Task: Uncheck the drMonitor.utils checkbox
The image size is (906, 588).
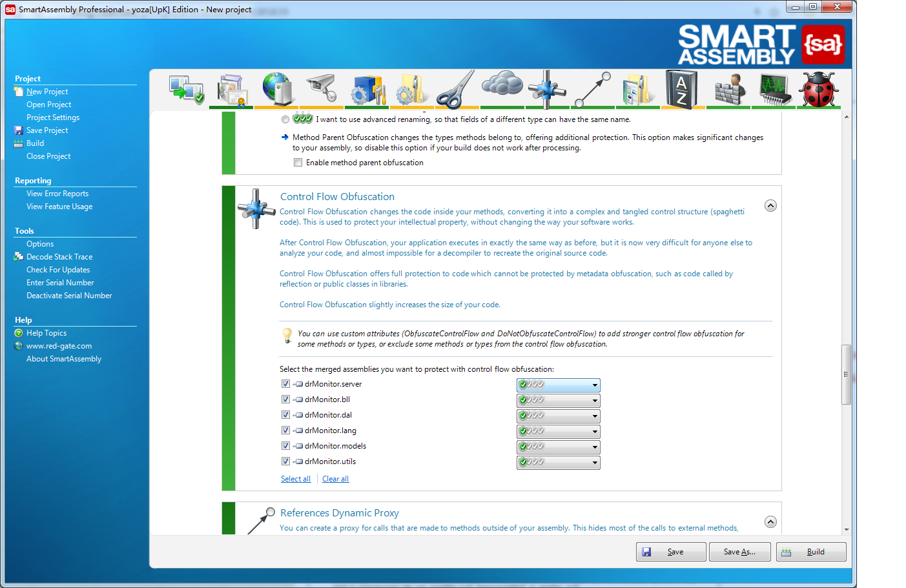Action: click(285, 461)
